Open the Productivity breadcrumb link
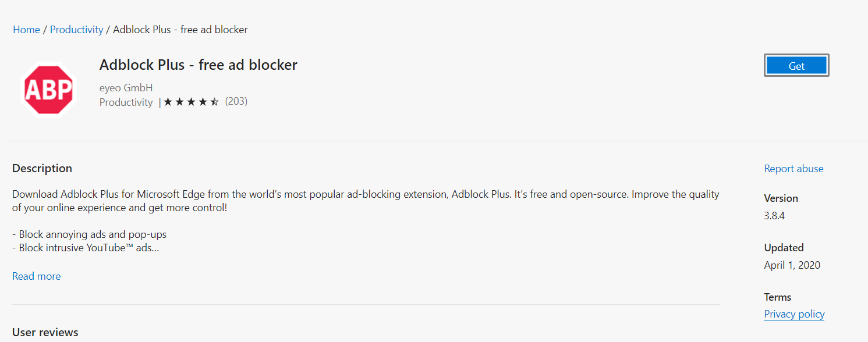The width and height of the screenshot is (868, 342). (x=76, y=30)
